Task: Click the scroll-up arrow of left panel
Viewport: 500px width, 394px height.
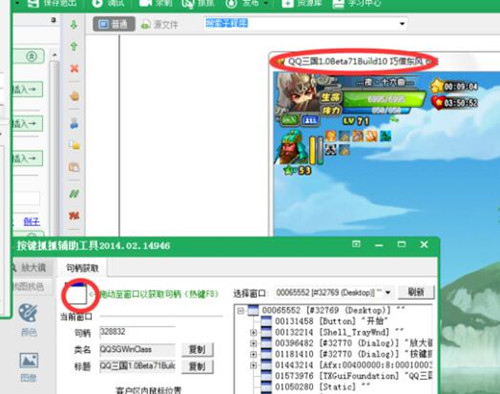Action: (54, 55)
